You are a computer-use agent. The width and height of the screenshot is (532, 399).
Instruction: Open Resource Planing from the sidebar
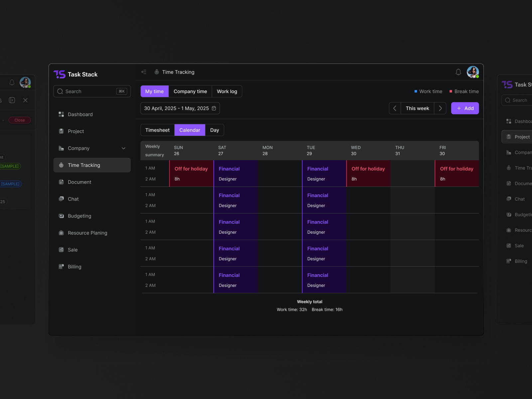87,233
